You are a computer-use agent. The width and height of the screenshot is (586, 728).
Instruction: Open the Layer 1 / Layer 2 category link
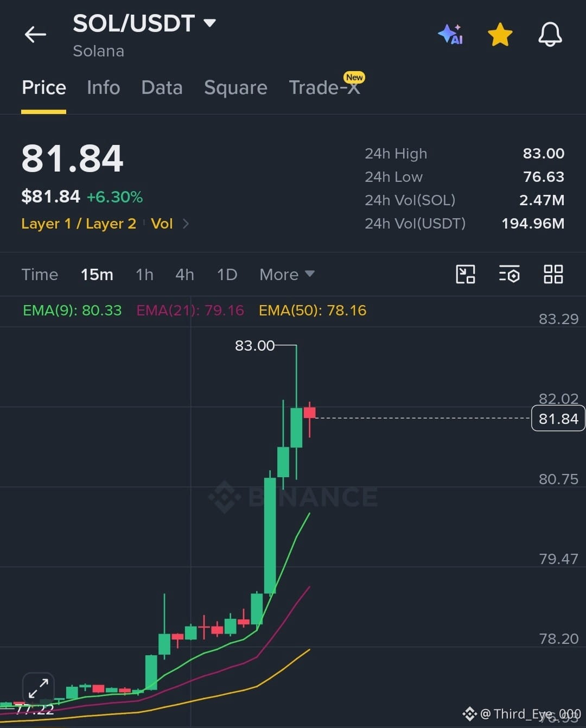click(x=79, y=224)
